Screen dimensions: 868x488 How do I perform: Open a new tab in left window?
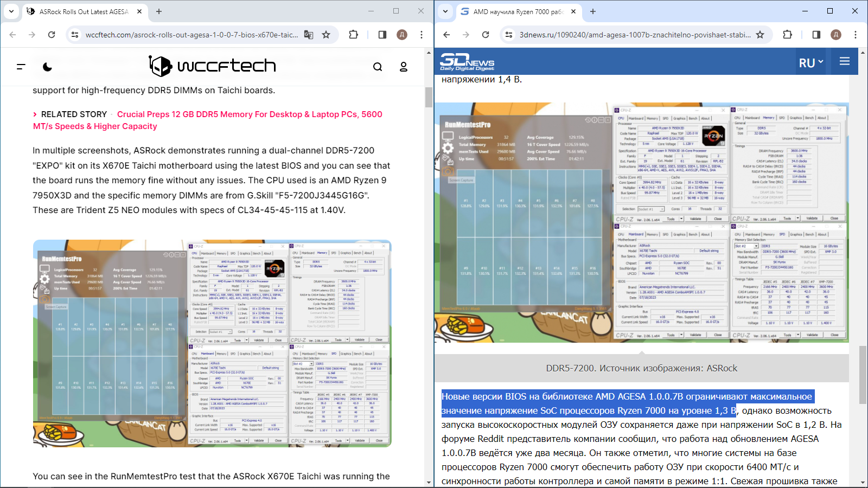pyautogui.click(x=159, y=11)
